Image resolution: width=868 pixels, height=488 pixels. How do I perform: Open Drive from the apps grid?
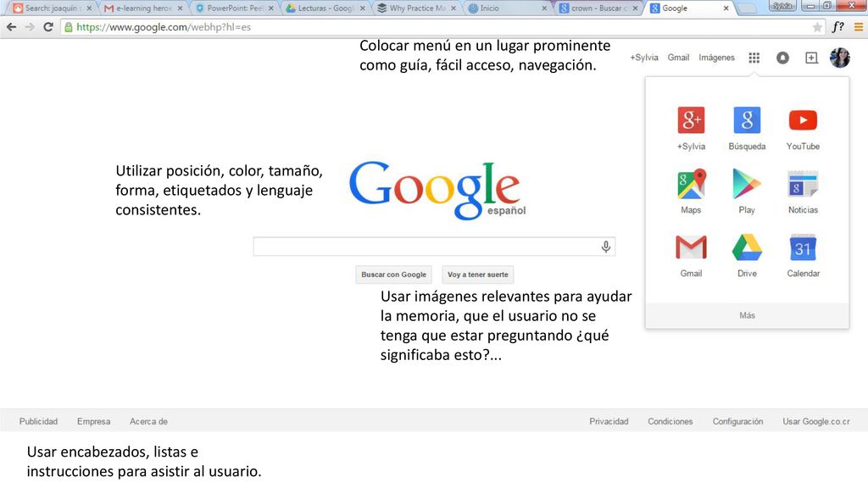(x=747, y=247)
